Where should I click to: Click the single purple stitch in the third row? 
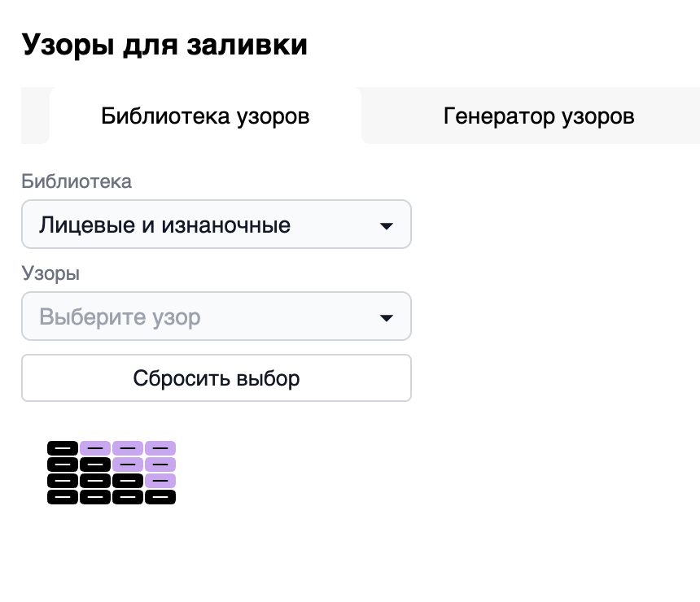(x=160, y=480)
